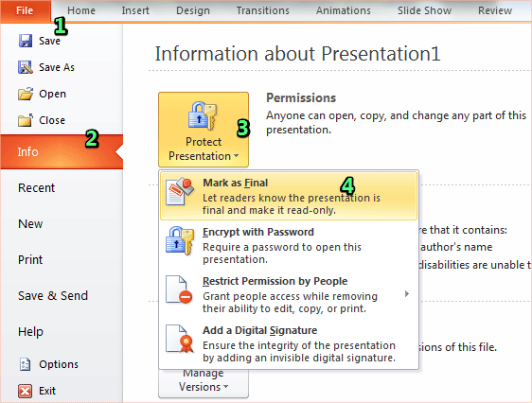
Task: Go to the Transitions tab
Action: [x=262, y=10]
